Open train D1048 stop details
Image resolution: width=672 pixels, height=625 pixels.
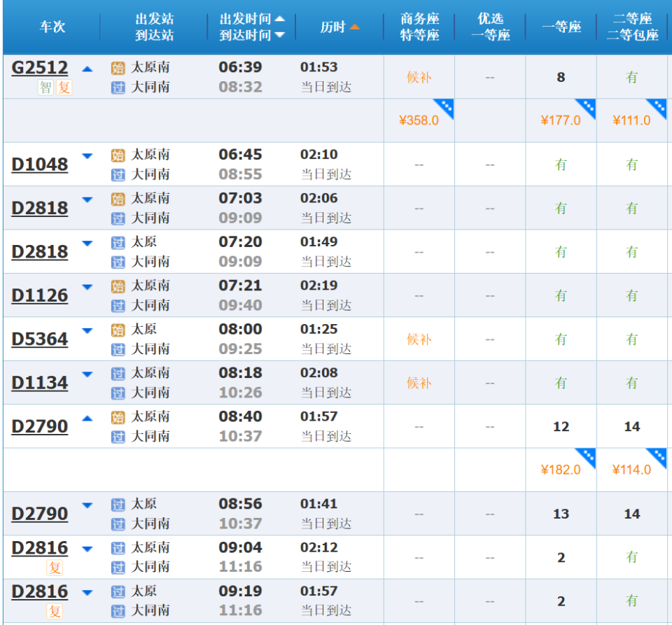coord(39,164)
